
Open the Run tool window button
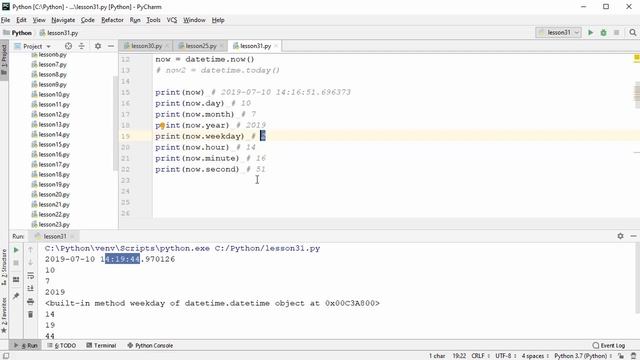point(25,345)
